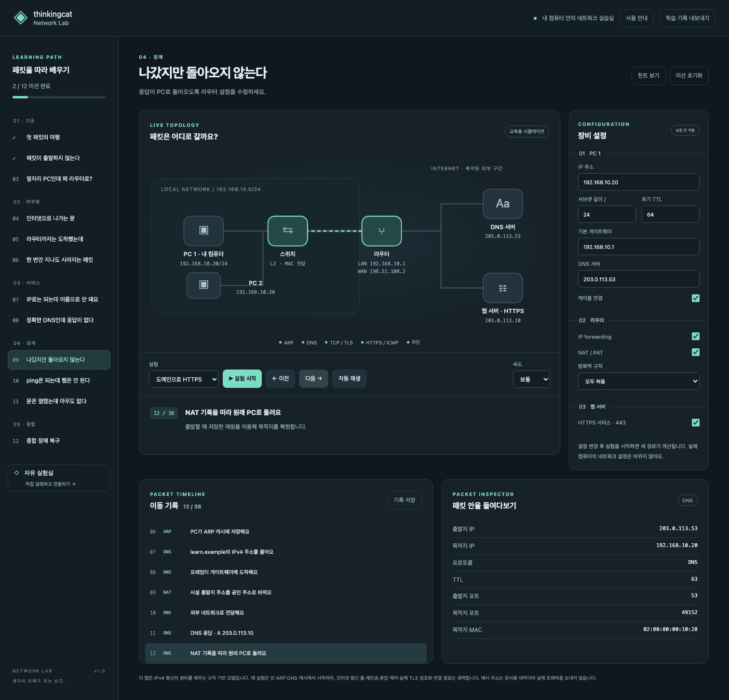This screenshot has height=700, width=729.
Task: Open the 속도 dropdown set to 보통
Action: coord(531,379)
